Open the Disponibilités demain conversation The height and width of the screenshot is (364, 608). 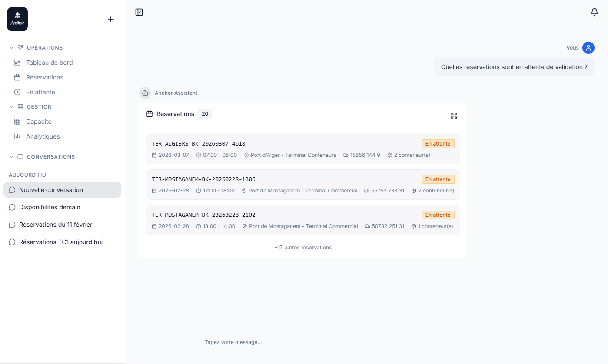62,207
